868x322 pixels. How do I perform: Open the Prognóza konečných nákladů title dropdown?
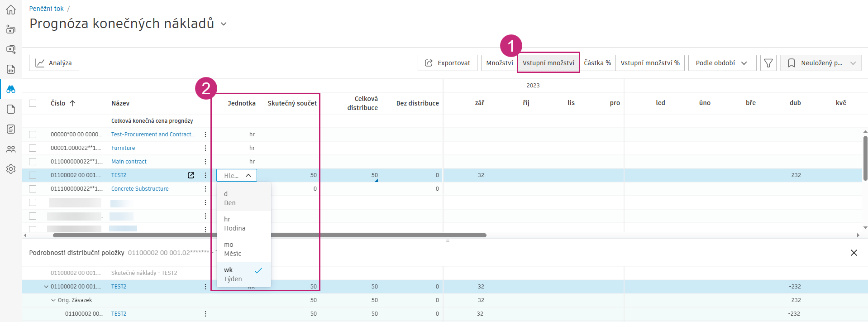click(x=224, y=24)
